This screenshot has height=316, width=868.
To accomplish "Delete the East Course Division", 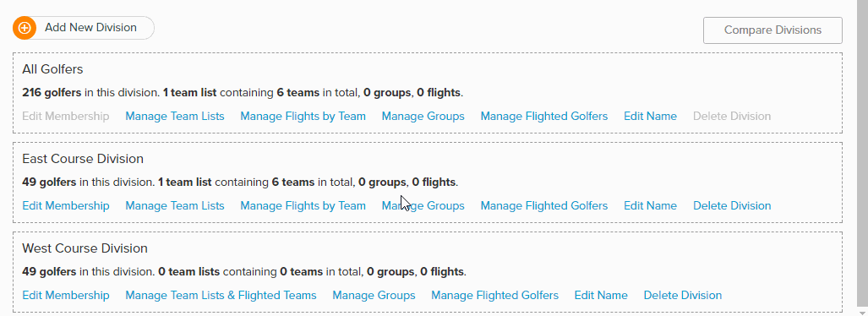I will click(x=732, y=206).
